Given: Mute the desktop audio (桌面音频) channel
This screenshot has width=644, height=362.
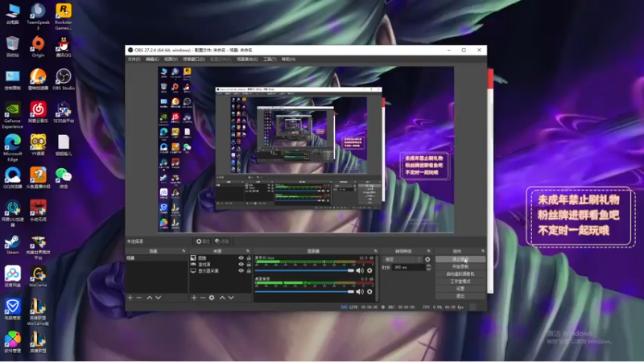Looking at the screenshot, I should click(360, 291).
